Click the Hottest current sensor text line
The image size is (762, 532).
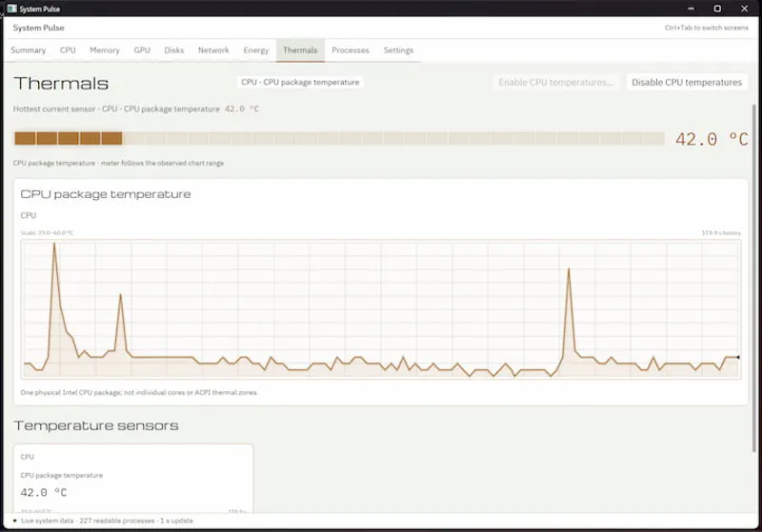point(135,108)
